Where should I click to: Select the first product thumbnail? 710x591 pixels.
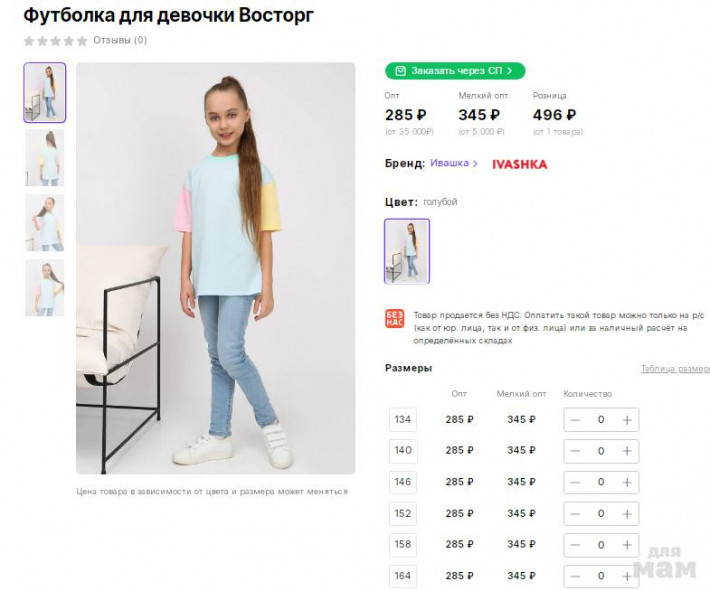[45, 93]
